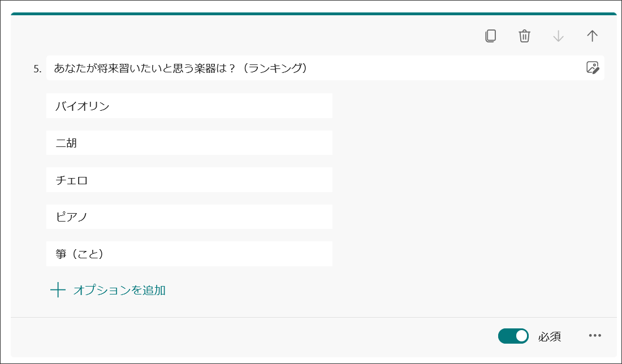Delete the question with the trash icon

[x=524, y=36]
